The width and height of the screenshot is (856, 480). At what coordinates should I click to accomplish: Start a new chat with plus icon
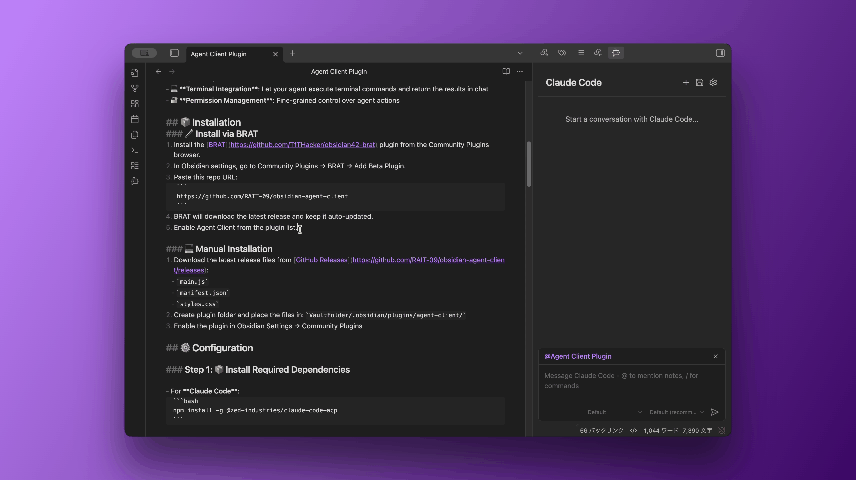click(686, 83)
